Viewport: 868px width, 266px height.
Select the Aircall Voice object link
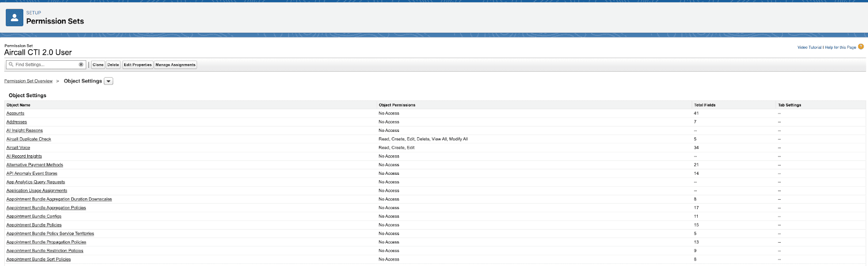pos(18,148)
